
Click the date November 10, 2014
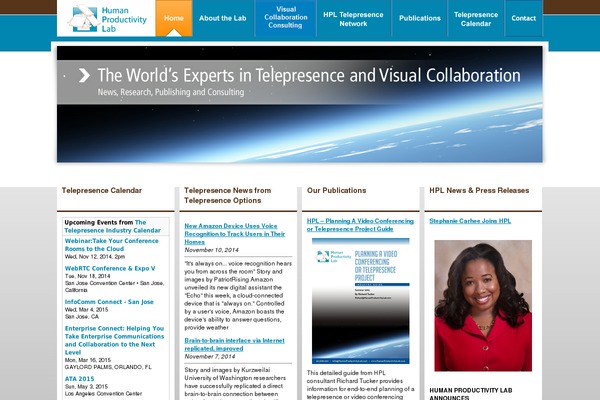(x=212, y=250)
